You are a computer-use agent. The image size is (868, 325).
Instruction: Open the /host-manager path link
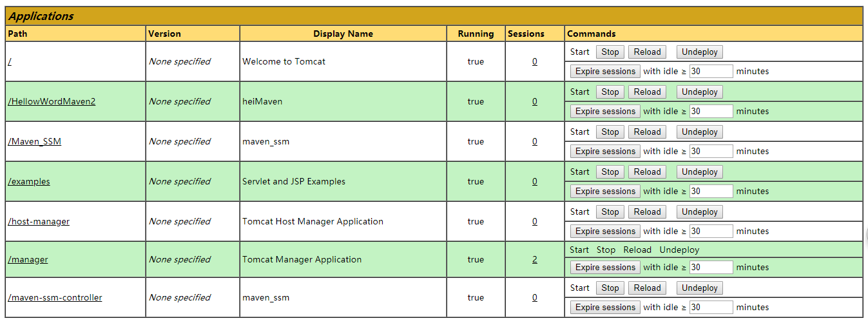pos(39,221)
